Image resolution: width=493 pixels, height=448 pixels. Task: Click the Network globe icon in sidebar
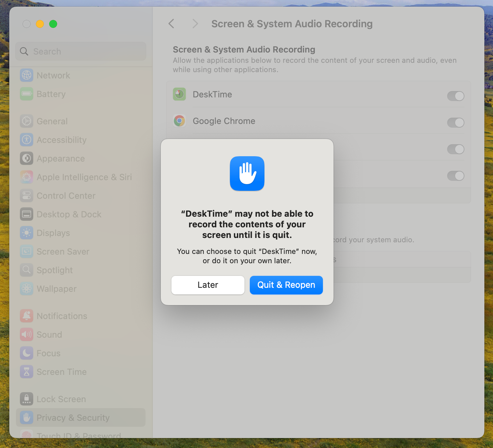tap(27, 75)
